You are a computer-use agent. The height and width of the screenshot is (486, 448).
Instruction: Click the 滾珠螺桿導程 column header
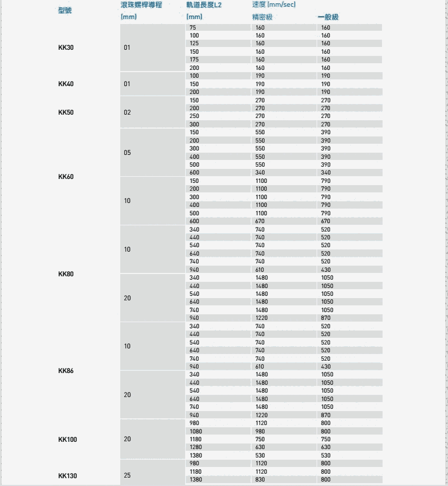141,4
